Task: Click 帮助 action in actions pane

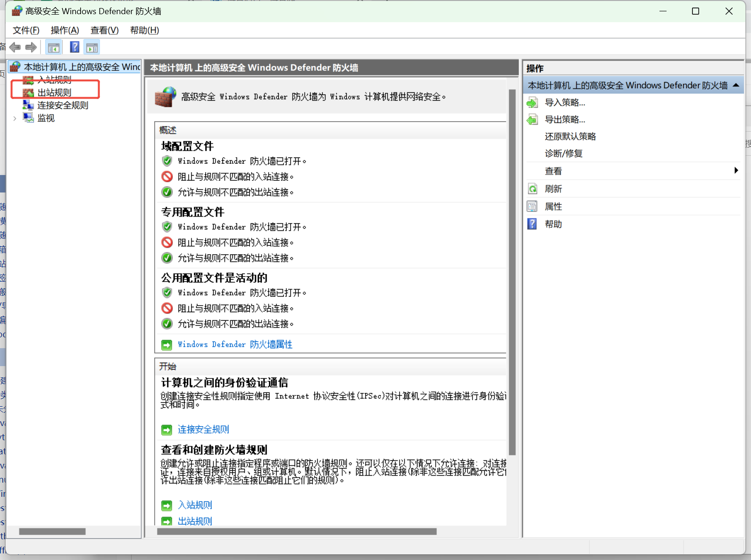Action: click(553, 224)
